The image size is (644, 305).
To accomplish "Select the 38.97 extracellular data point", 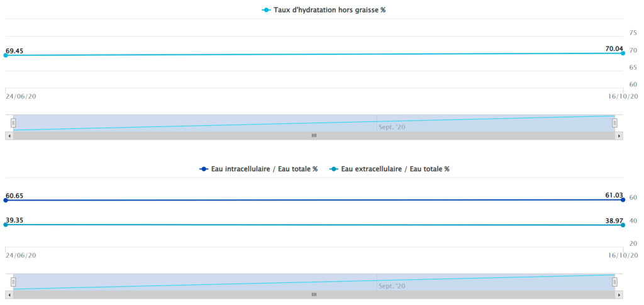I will (x=623, y=225).
